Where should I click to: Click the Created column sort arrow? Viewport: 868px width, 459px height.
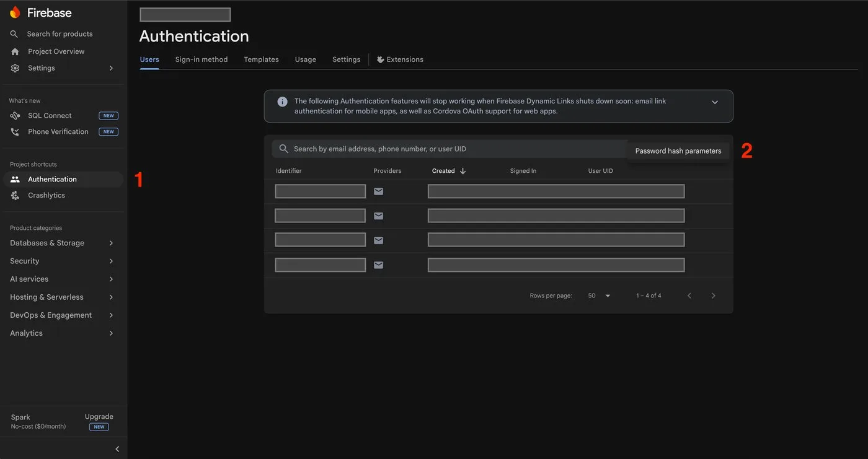coord(463,171)
